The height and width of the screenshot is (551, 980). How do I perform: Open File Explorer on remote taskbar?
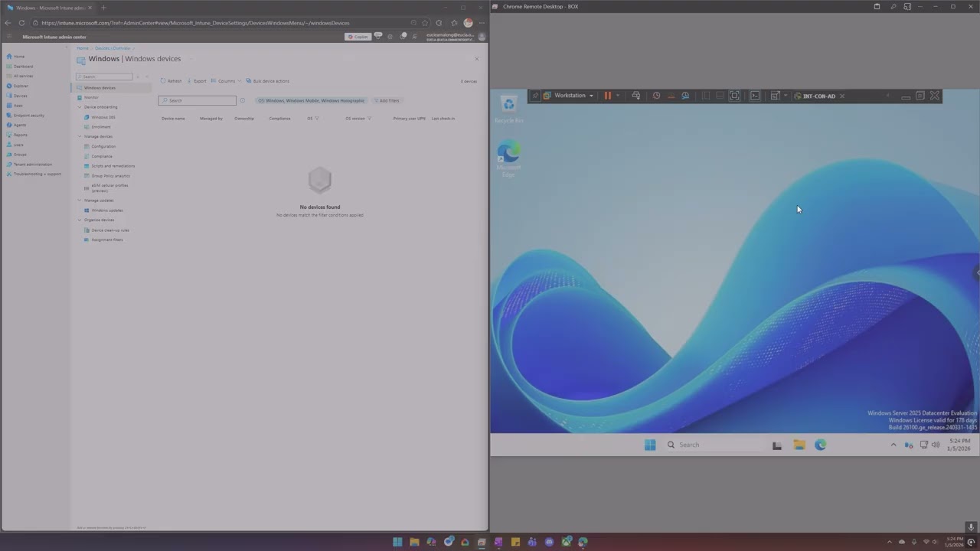pos(799,445)
